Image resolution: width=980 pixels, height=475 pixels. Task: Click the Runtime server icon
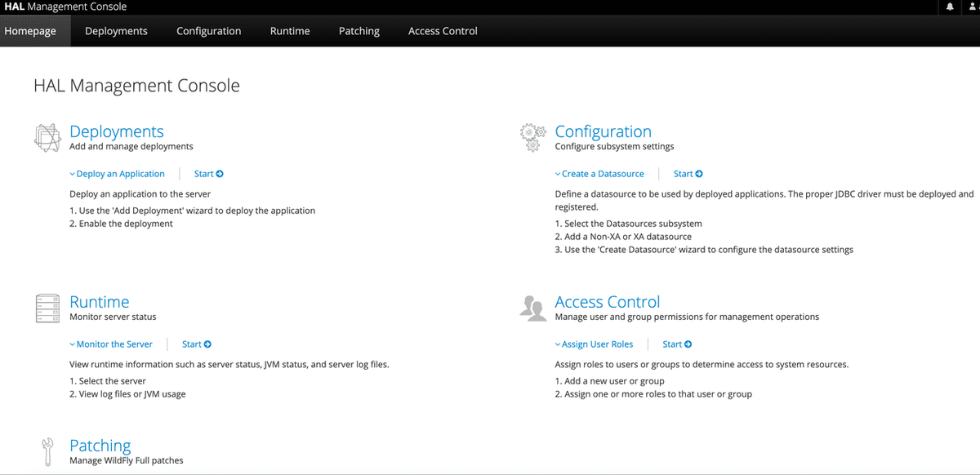pos(47,309)
